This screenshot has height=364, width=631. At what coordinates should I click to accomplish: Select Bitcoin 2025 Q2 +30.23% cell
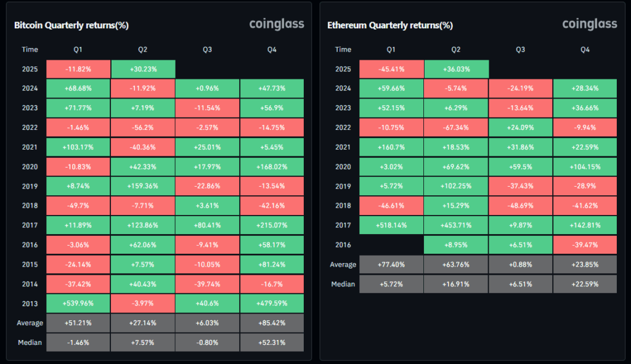tap(143, 69)
